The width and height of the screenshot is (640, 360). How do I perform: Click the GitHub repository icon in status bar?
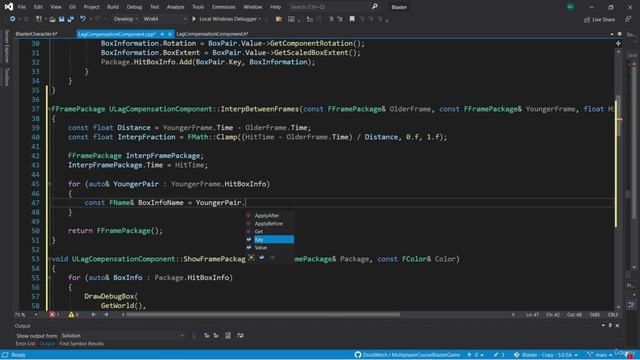tap(358, 355)
